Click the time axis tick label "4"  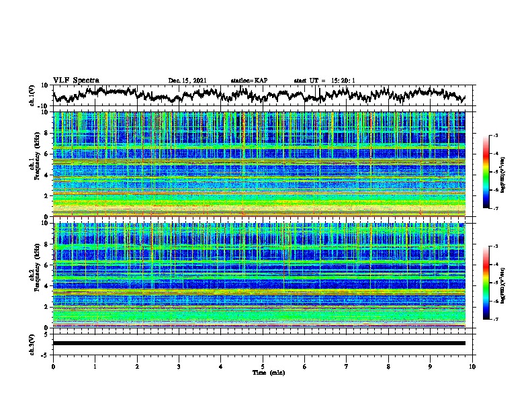220,367
